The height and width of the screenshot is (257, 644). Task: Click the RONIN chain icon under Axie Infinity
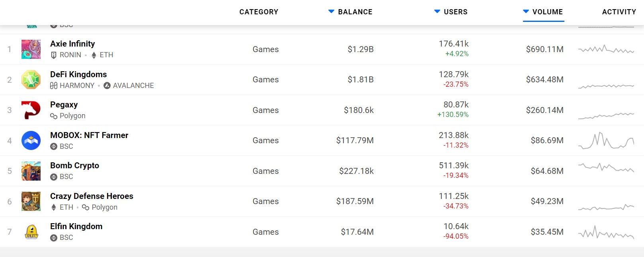[54, 55]
